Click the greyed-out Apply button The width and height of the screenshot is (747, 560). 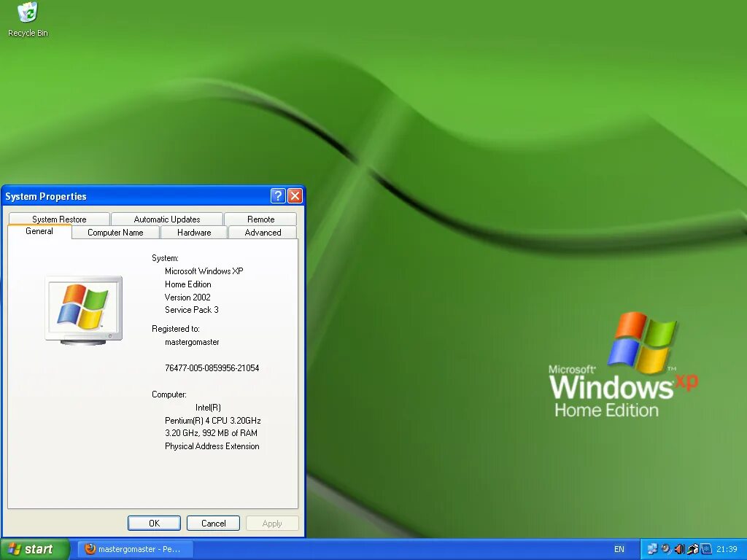click(272, 523)
